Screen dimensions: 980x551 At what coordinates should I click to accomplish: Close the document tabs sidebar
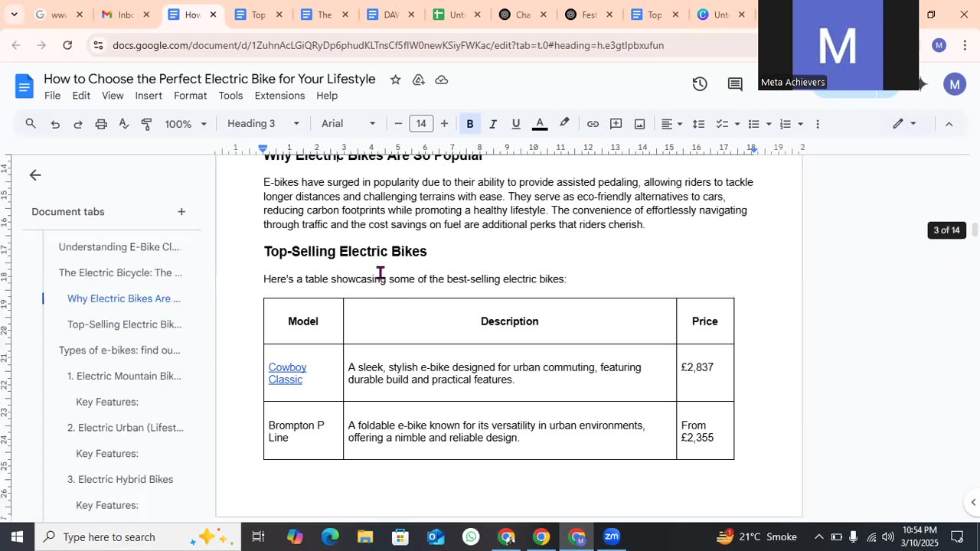[x=35, y=175]
